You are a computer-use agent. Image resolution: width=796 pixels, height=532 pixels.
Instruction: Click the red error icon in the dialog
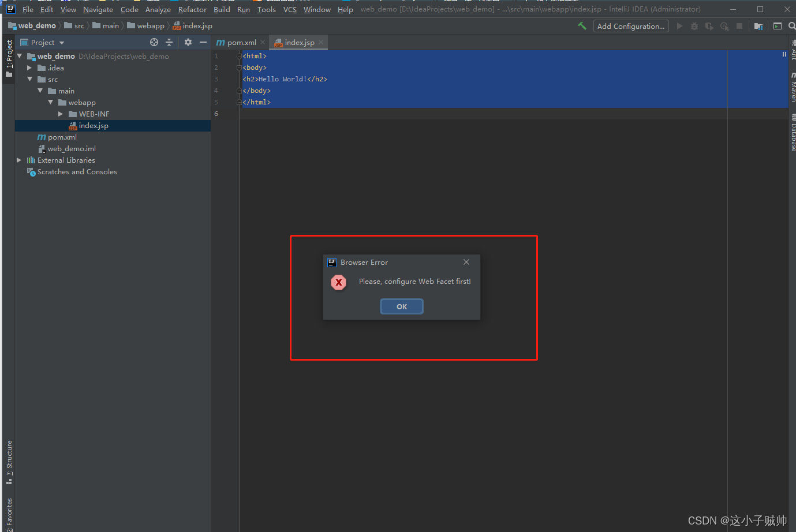coord(339,282)
